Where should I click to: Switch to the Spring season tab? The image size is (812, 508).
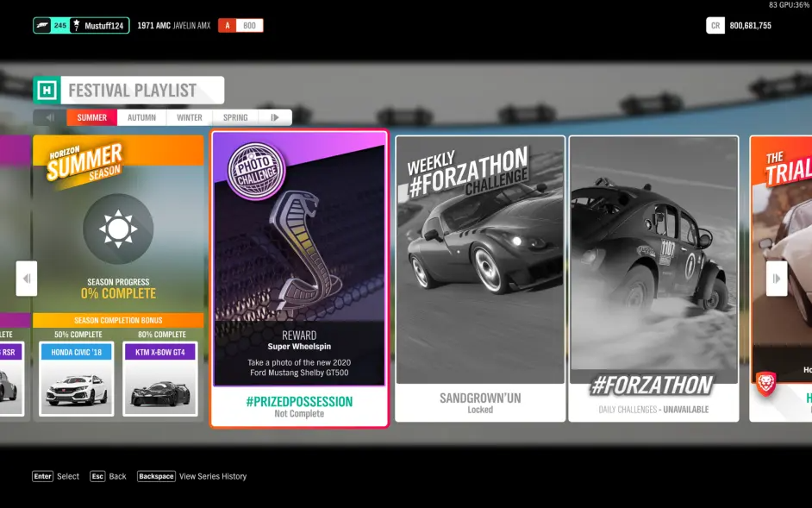[x=235, y=117]
